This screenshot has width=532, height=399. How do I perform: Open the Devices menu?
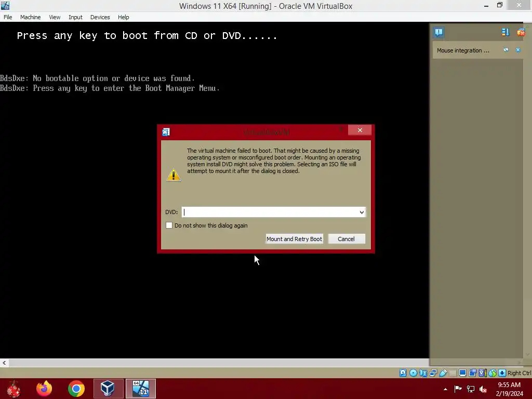click(x=100, y=17)
